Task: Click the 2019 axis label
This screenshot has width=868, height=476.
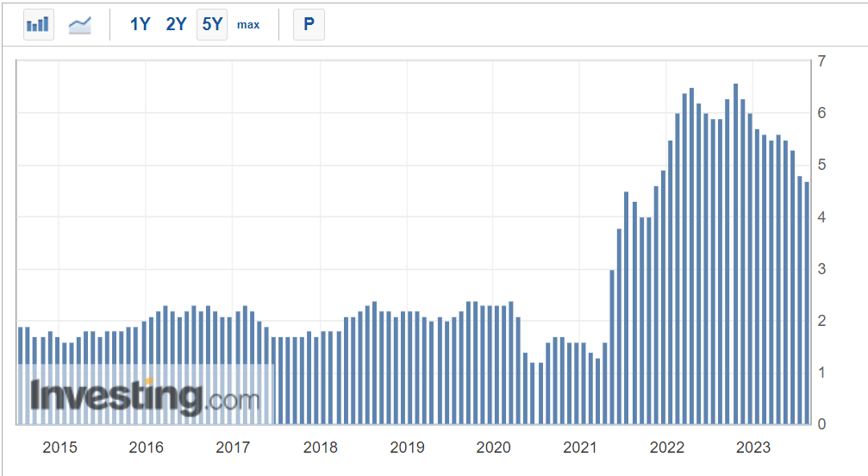Action: tap(407, 448)
